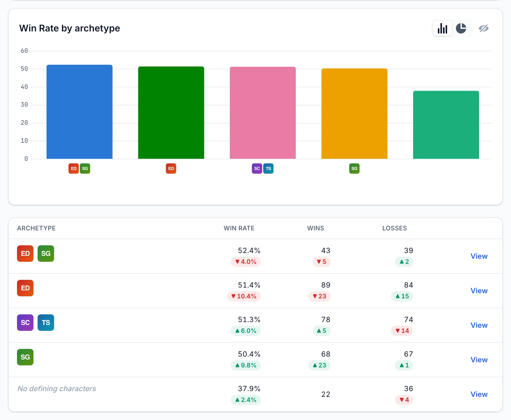Click the 74 losses value
Viewport: 511px width, 420px height.
click(408, 320)
